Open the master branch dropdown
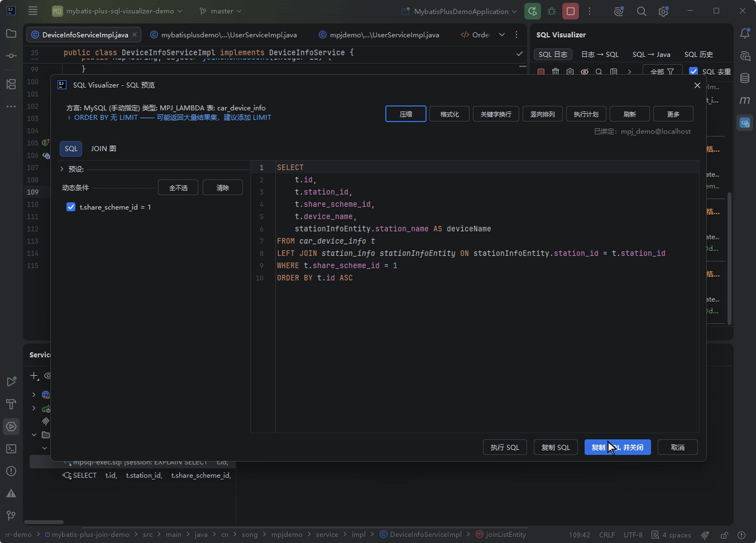Image resolution: width=756 pixels, height=543 pixels. [x=220, y=11]
